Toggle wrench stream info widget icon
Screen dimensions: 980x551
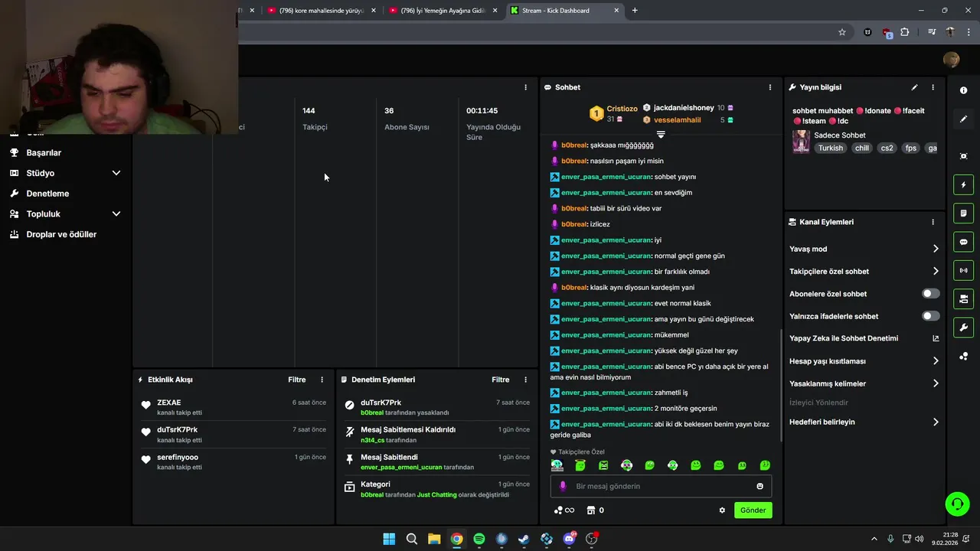963,328
